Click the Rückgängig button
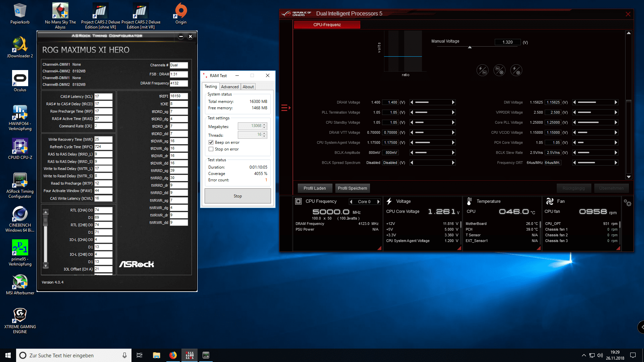644x362 pixels. (x=574, y=188)
